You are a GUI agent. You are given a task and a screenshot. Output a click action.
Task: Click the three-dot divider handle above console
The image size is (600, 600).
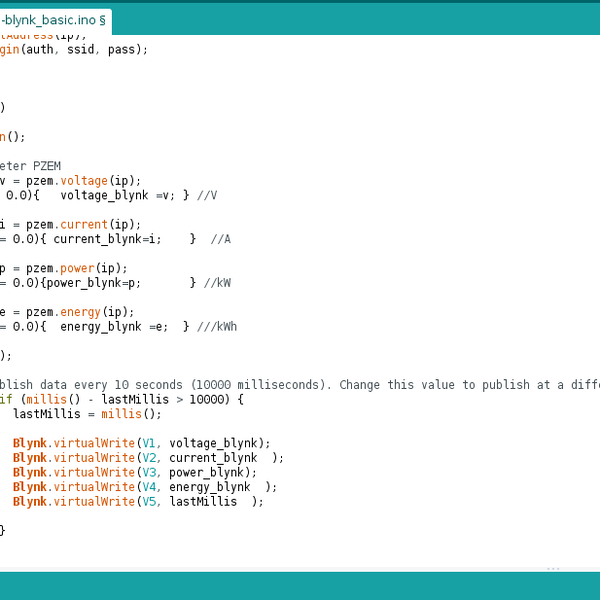click(553, 569)
